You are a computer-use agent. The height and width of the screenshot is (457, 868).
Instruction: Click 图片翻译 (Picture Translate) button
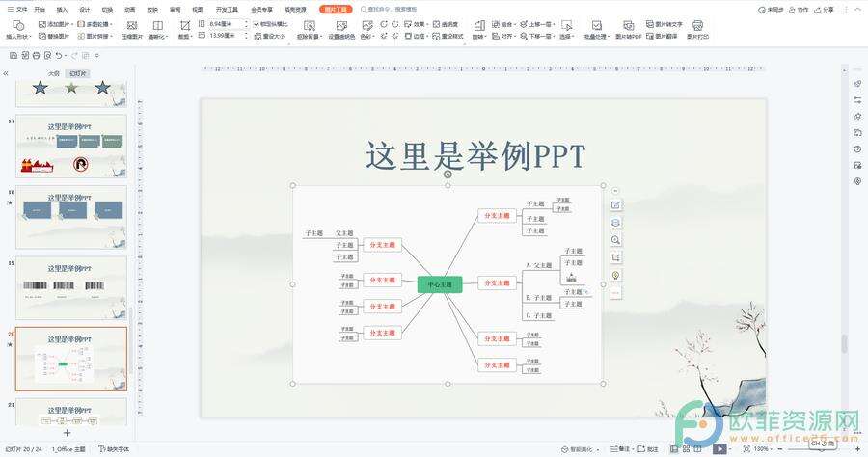tap(662, 37)
